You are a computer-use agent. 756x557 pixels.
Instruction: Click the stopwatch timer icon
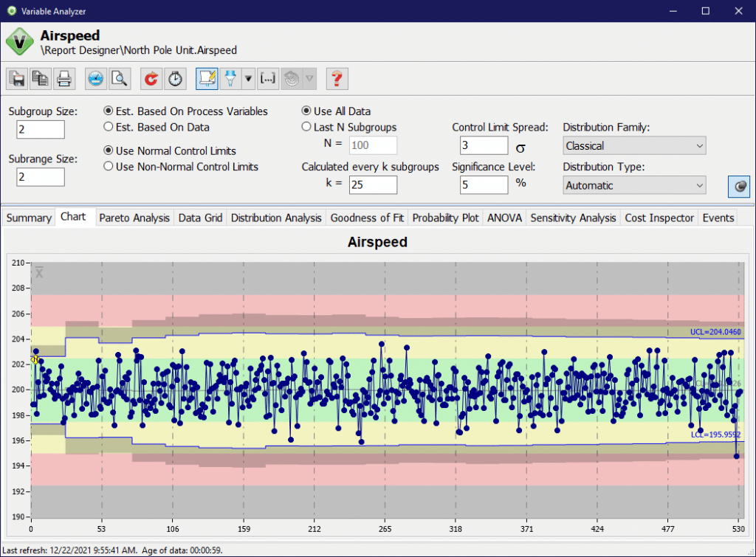175,78
